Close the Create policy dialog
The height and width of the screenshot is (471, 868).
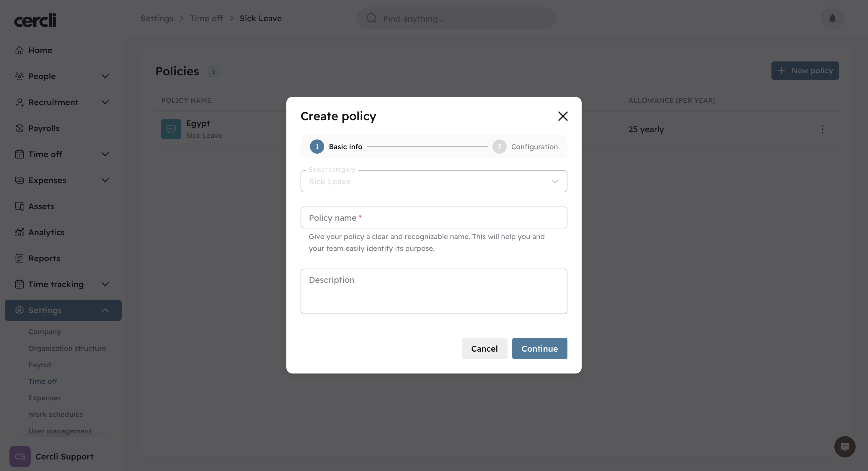tap(563, 116)
